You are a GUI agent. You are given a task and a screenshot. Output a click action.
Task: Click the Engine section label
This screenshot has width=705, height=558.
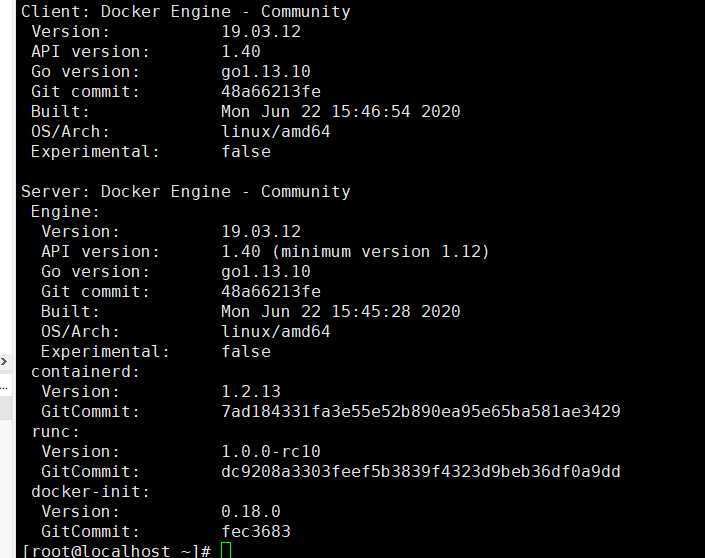pos(65,212)
